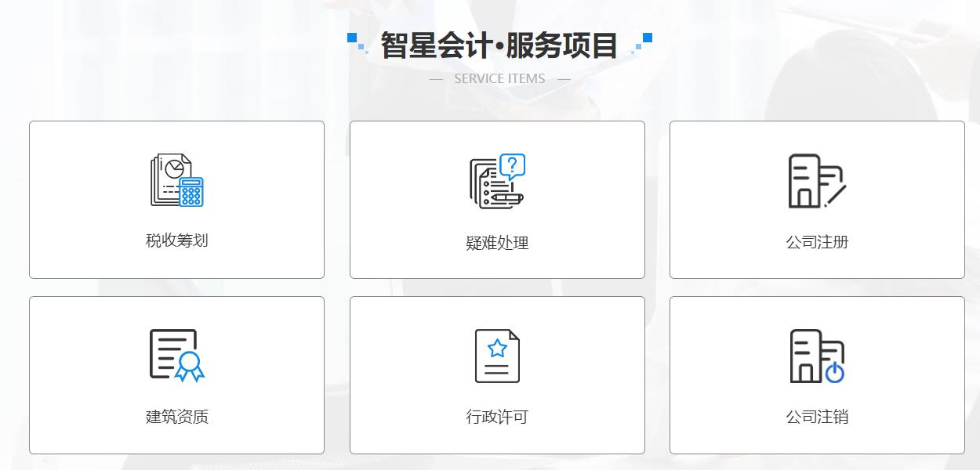980x470 pixels.
Task: Open the 行政许可 service label
Action: coord(497,417)
